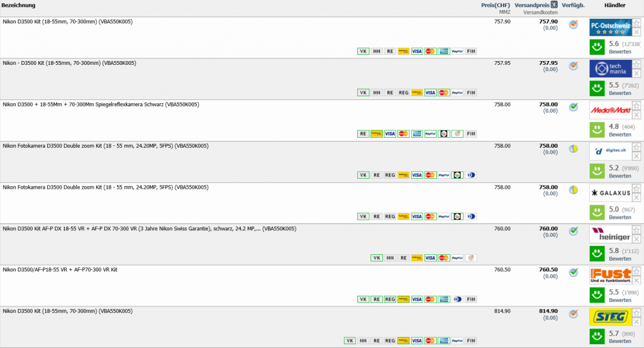Click the 814.90 price in STEG row
The height and width of the screenshot is (348, 644).
coord(502,312)
